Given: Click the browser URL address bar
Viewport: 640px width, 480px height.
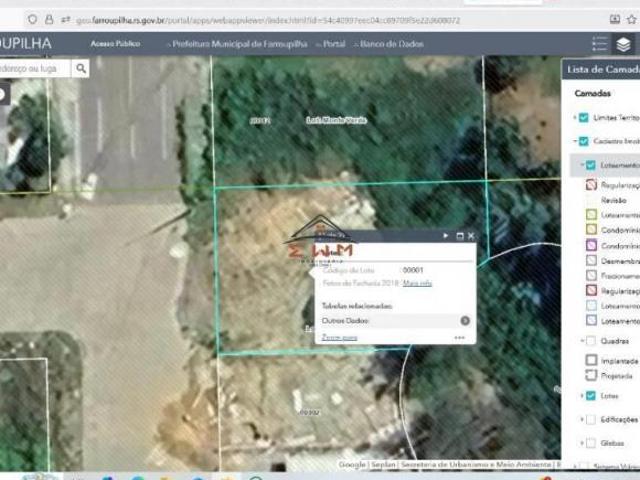Looking at the screenshot, I should pyautogui.click(x=268, y=20).
